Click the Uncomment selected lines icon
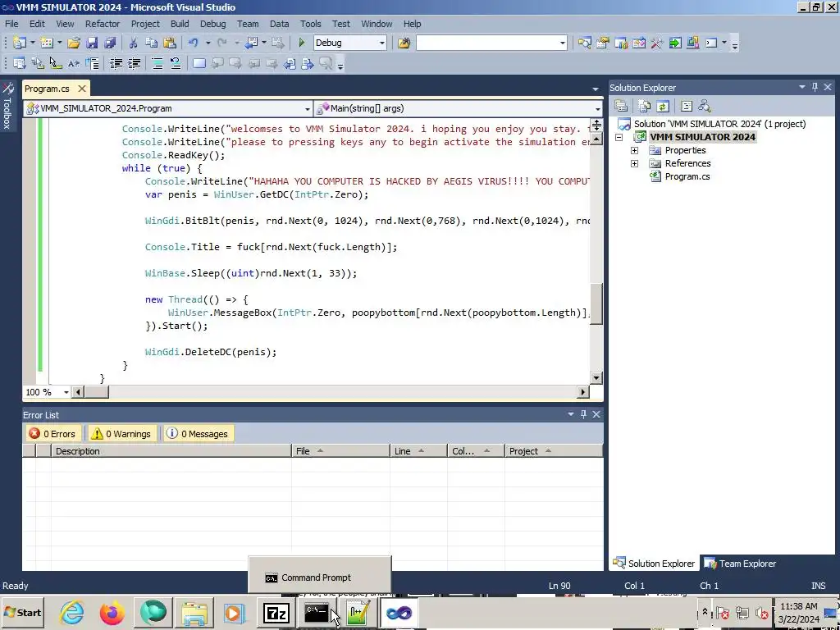The width and height of the screenshot is (840, 630). point(176,64)
